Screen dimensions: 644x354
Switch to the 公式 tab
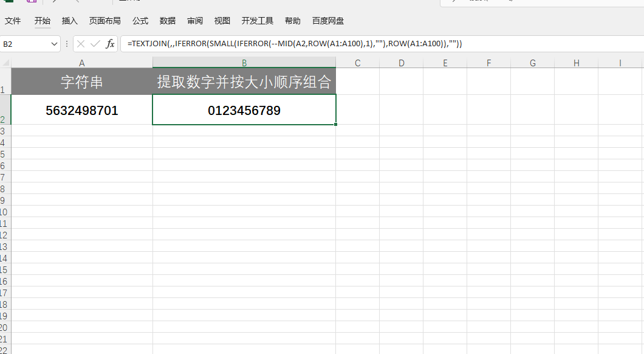140,21
